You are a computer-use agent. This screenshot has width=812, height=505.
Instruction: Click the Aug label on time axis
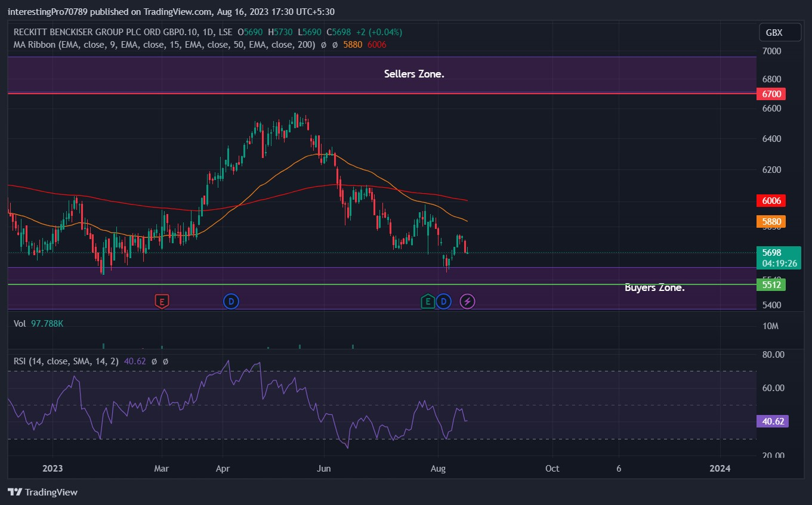[x=438, y=468]
